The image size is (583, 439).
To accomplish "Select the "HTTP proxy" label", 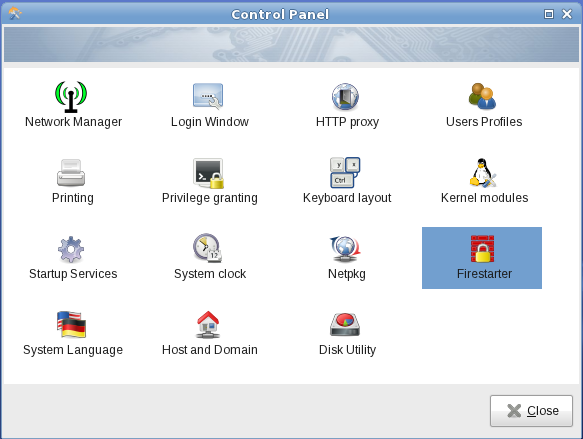I will (347, 122).
